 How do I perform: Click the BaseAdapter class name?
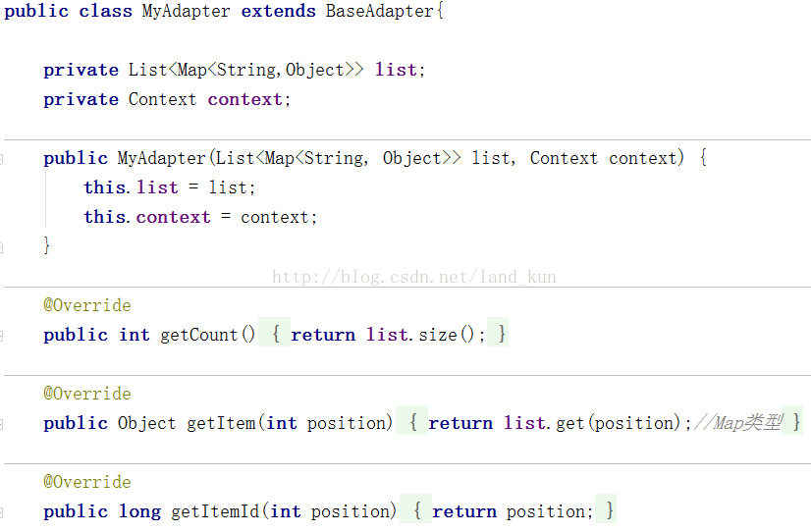[x=380, y=11]
